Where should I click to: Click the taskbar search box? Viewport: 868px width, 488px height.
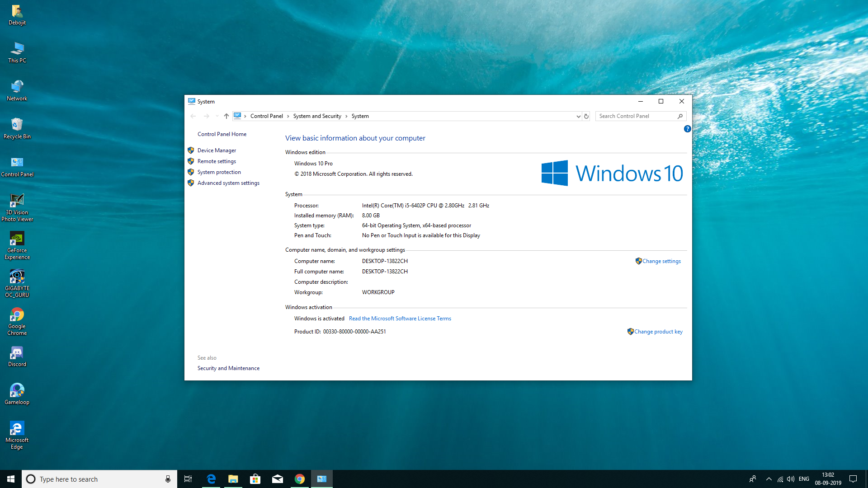click(x=99, y=479)
